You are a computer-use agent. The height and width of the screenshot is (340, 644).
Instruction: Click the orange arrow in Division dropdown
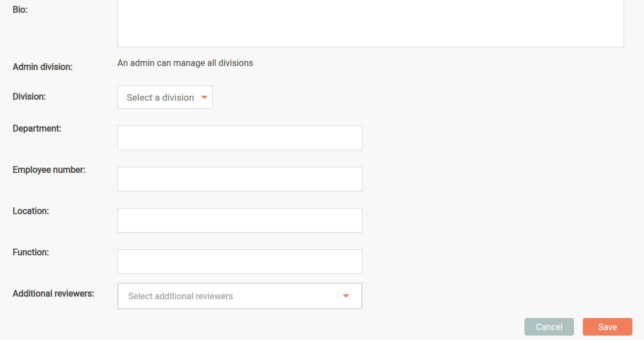204,97
